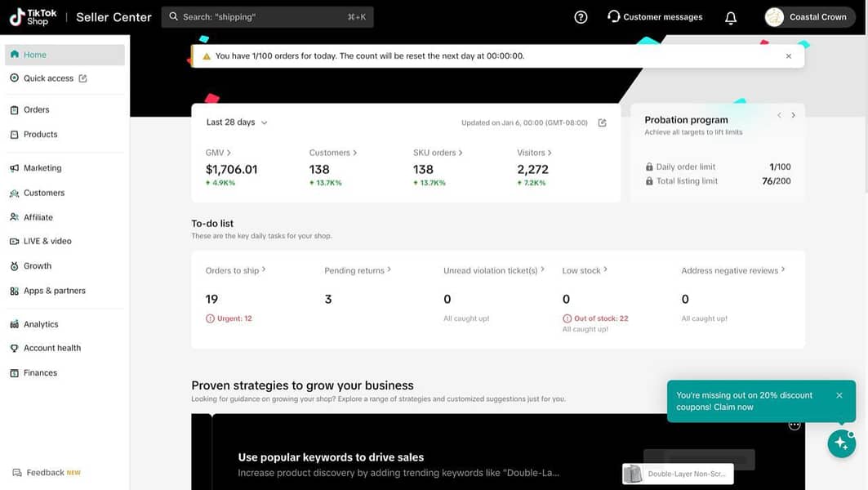Click the help question mark icon
Screen dimensions: 868x490
click(581, 17)
